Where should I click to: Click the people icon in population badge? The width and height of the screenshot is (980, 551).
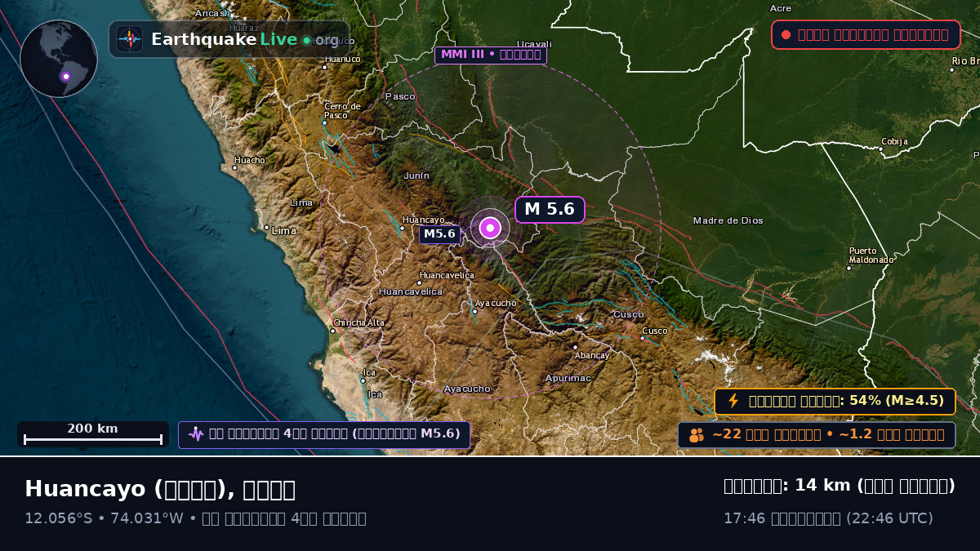697,435
